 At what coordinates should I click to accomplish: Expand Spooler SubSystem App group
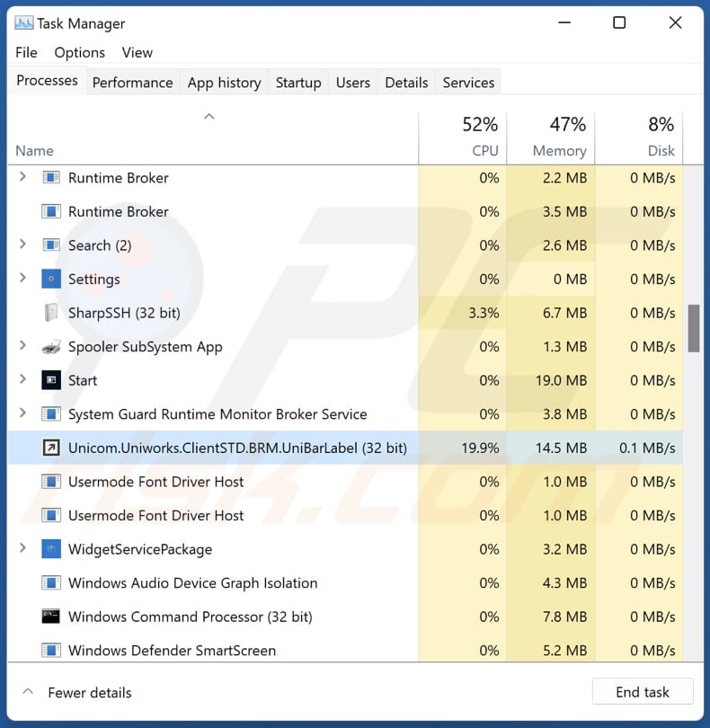22,345
